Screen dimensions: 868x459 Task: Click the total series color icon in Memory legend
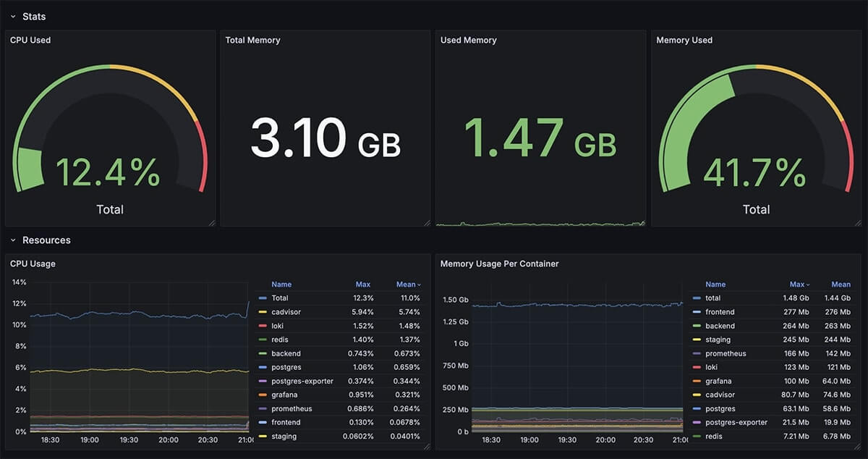coord(696,298)
